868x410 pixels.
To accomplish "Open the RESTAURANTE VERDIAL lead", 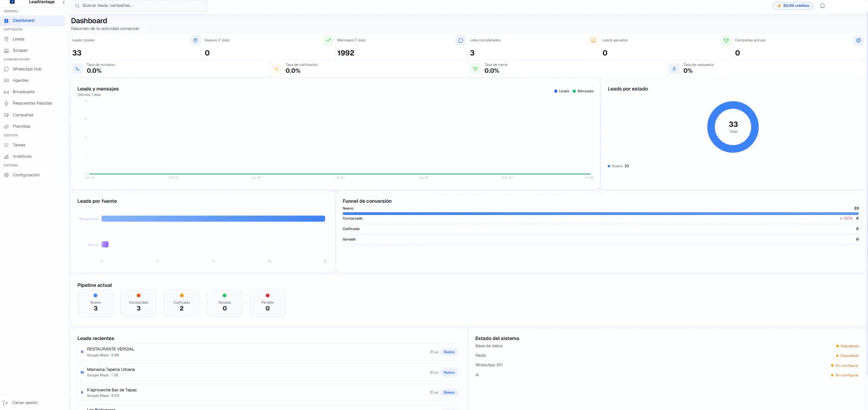I will (x=269, y=352).
